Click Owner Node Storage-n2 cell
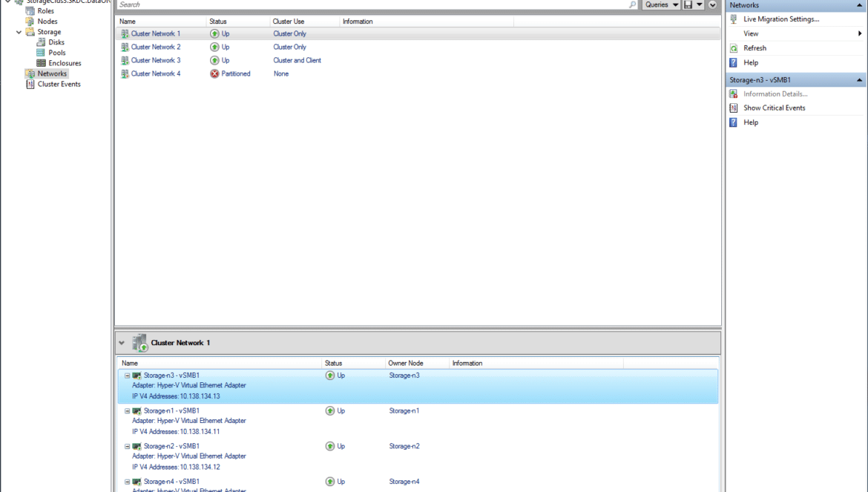868x492 pixels. tap(404, 447)
